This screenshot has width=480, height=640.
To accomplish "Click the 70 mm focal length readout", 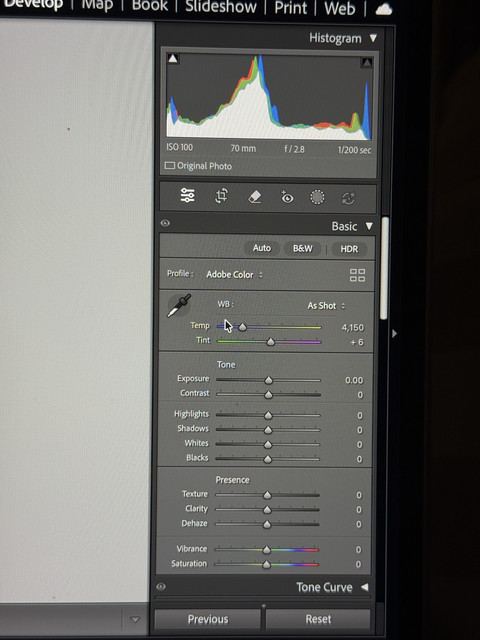I will (x=243, y=148).
